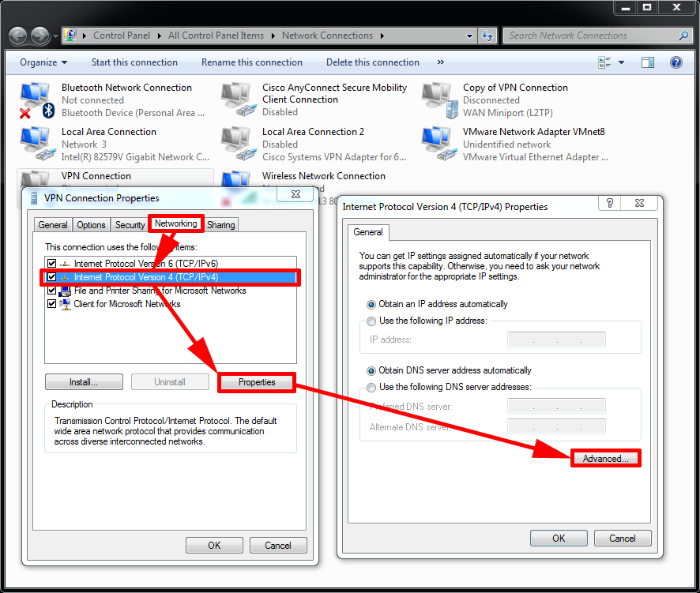Select Obtain an IP address automatically

371,305
